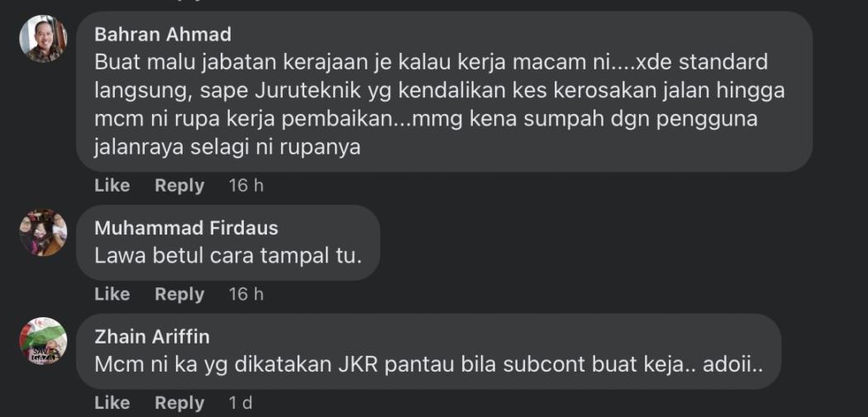Select the comment mentioning JKR pantau
Viewport: 868px width, 417px height.
tap(429, 351)
